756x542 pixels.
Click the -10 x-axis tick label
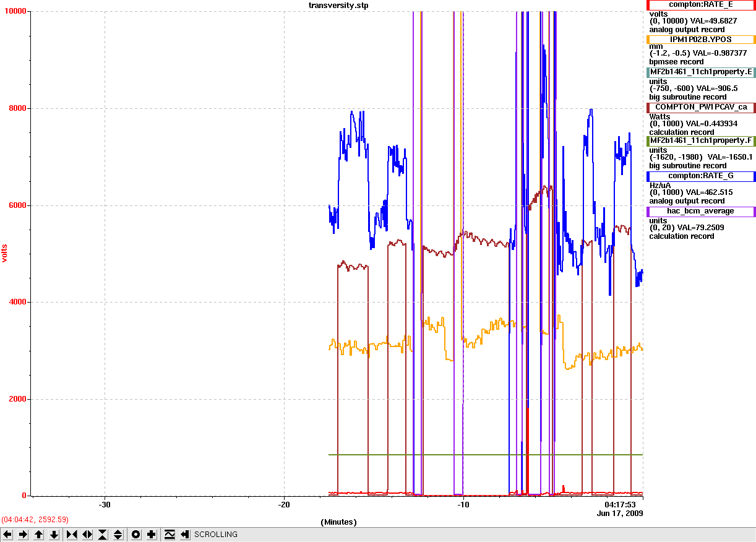[x=463, y=505]
